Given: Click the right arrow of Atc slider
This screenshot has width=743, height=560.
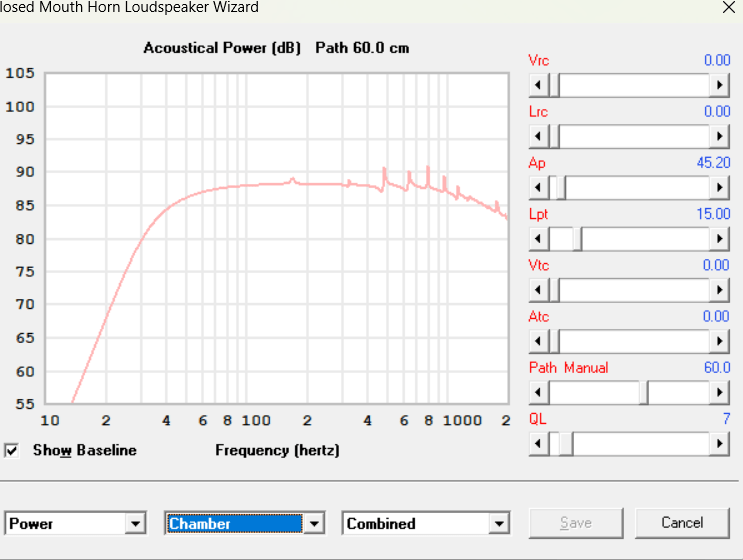Looking at the screenshot, I should coord(719,341).
